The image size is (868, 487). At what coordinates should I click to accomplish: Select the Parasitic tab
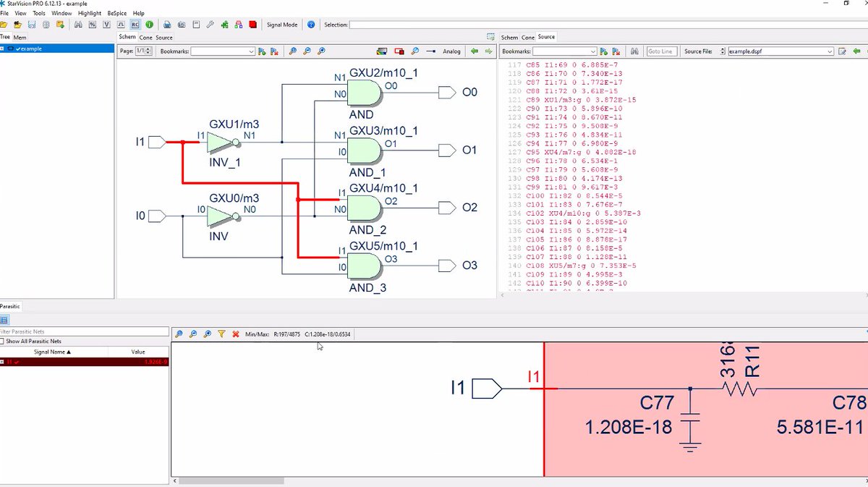point(11,306)
